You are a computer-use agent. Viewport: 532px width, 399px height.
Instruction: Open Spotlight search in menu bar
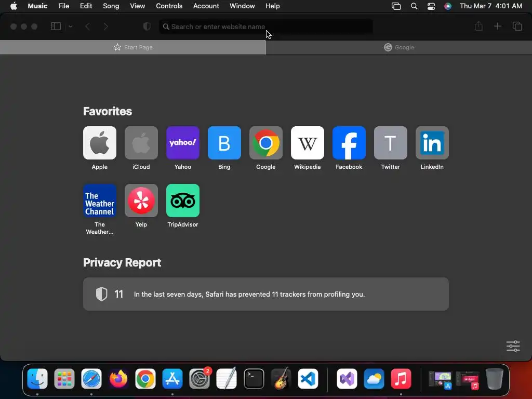coord(414,6)
